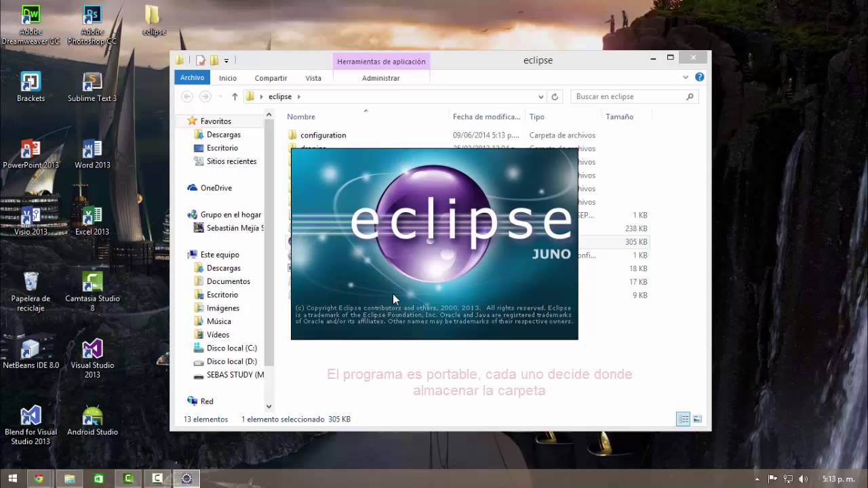Screen dimensions: 868x488
Task: Open the Android Studio desktop shortcut
Action: [92, 421]
